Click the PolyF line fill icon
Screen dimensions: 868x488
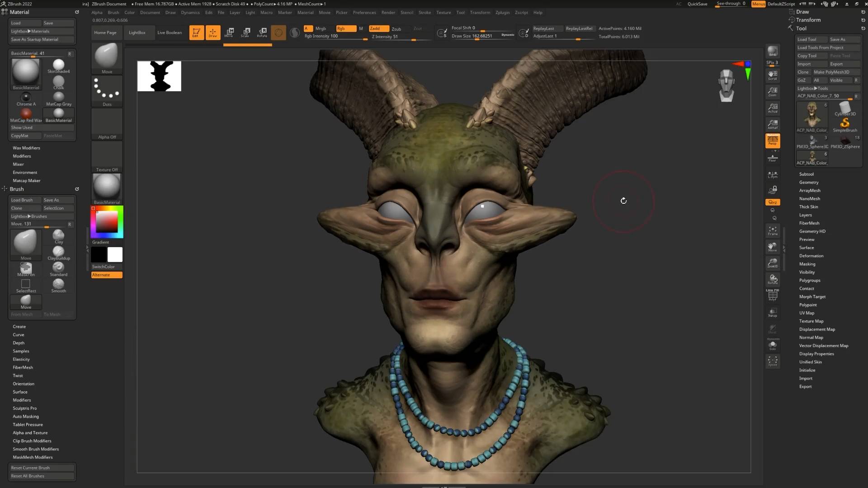(x=773, y=296)
